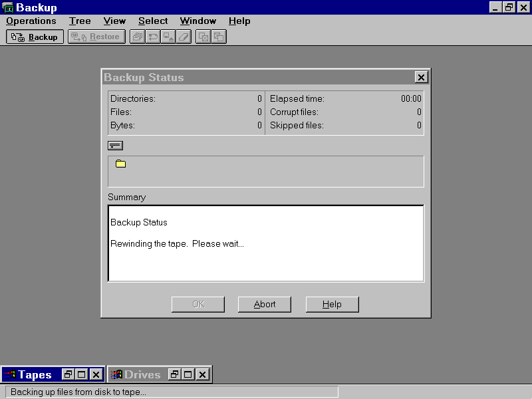
Task: Open the minimized Tapes window control menu icon
Action: pyautogui.click(x=9, y=374)
